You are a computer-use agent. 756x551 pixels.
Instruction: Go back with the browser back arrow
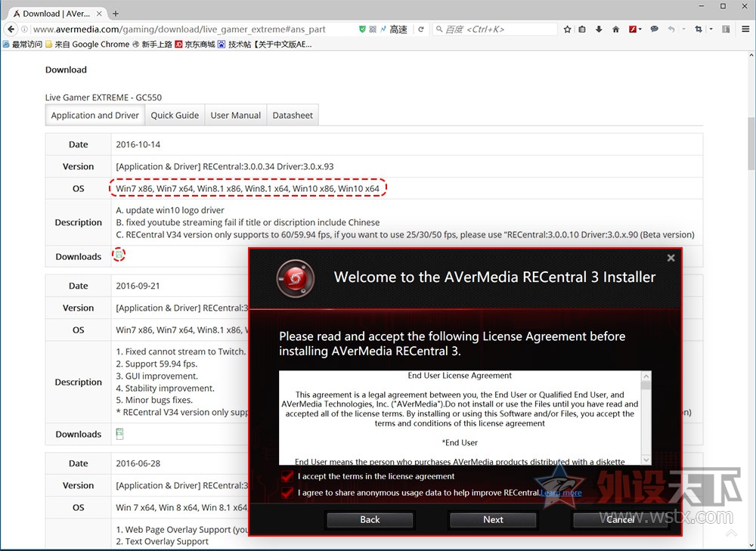(11, 29)
